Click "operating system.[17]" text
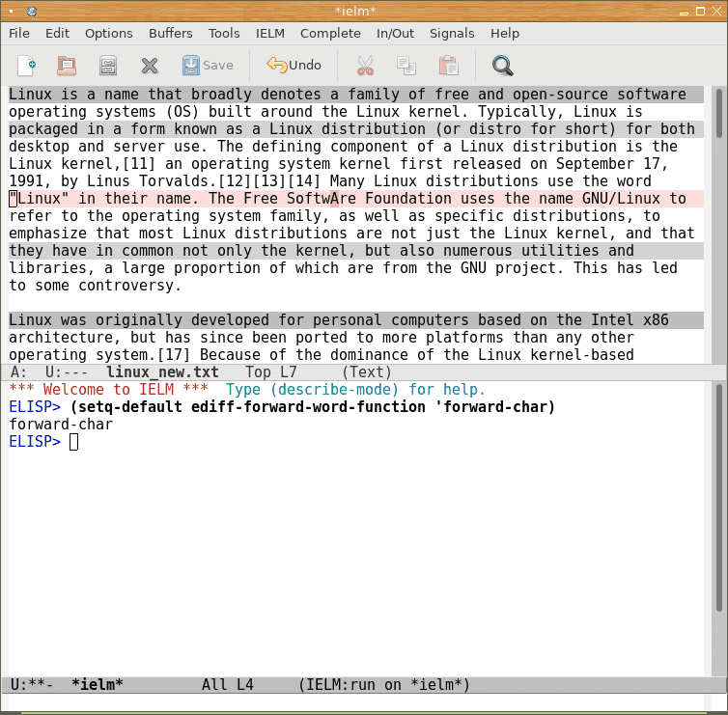728x715 pixels. (99, 355)
